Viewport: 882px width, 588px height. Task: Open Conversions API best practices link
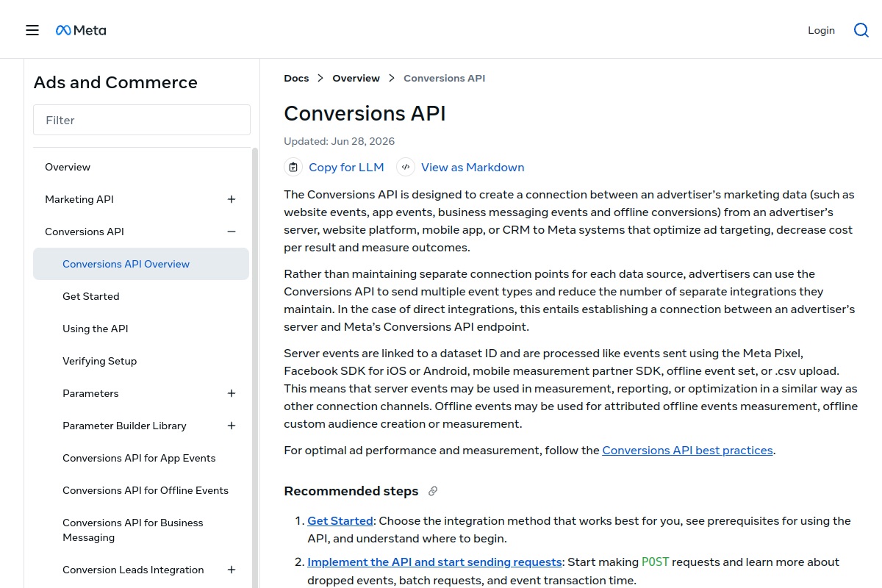[x=687, y=450]
